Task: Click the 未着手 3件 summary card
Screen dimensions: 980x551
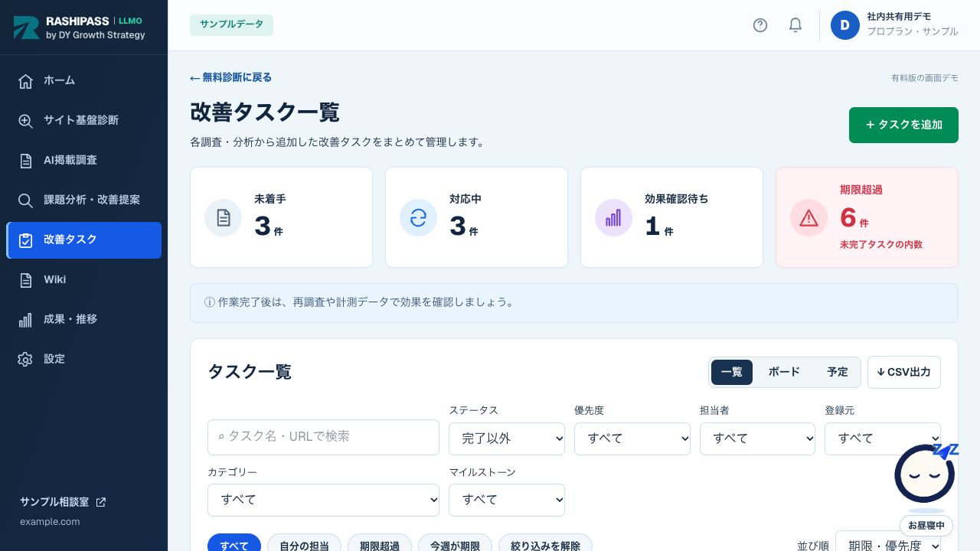Action: (x=281, y=217)
